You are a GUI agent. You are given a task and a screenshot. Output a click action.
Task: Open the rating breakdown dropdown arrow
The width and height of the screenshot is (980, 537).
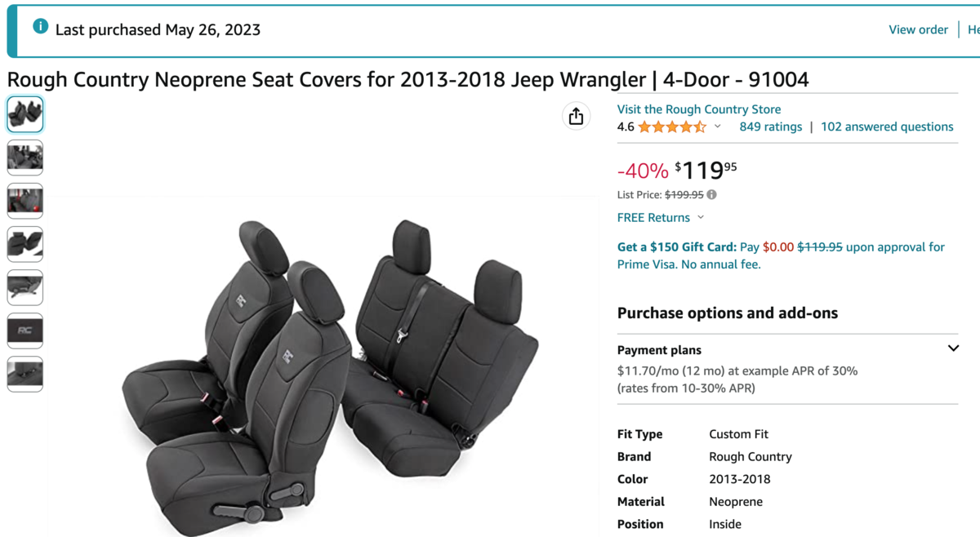718,126
